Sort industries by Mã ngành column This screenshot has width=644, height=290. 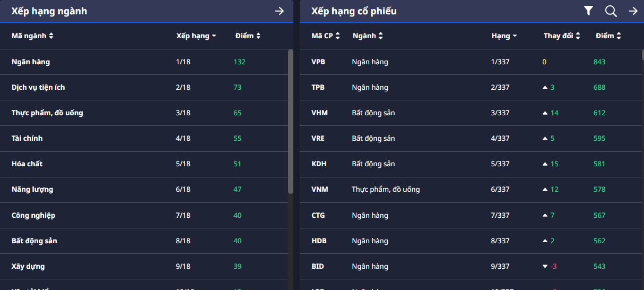pos(32,36)
